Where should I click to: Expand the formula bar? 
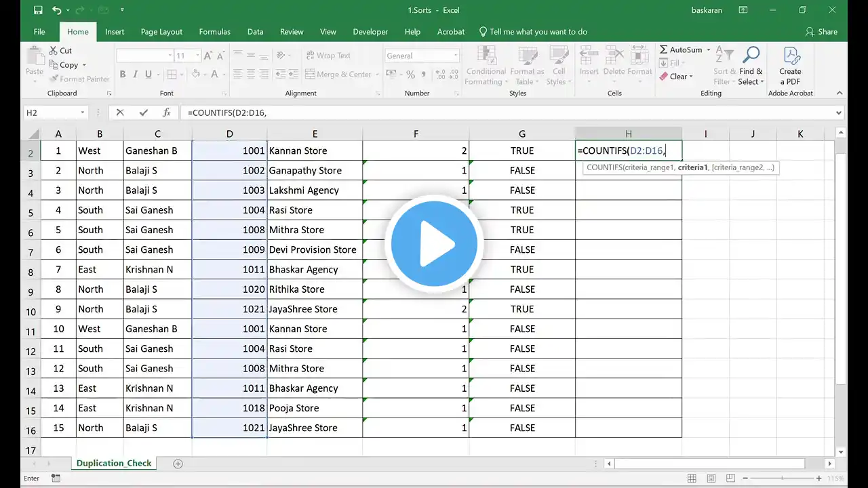tap(839, 113)
